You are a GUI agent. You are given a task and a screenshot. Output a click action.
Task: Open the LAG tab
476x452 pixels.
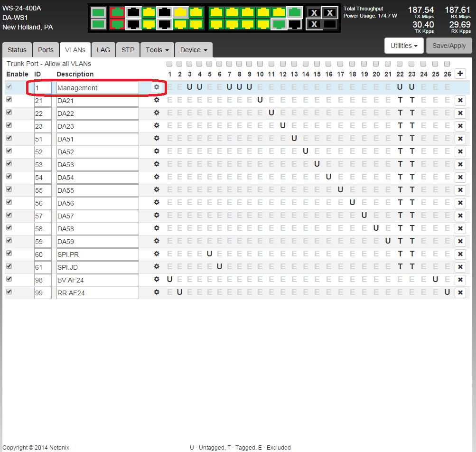tap(103, 50)
